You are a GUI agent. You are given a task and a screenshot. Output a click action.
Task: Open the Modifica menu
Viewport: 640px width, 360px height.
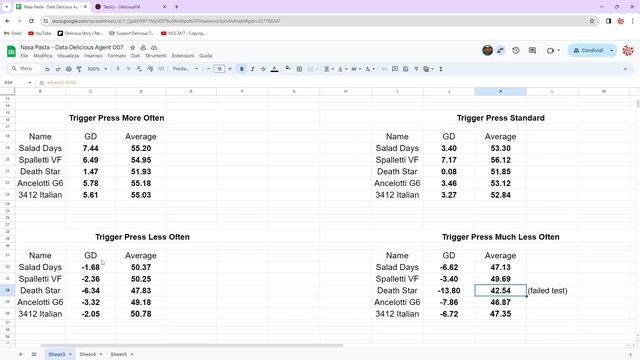[43, 56]
